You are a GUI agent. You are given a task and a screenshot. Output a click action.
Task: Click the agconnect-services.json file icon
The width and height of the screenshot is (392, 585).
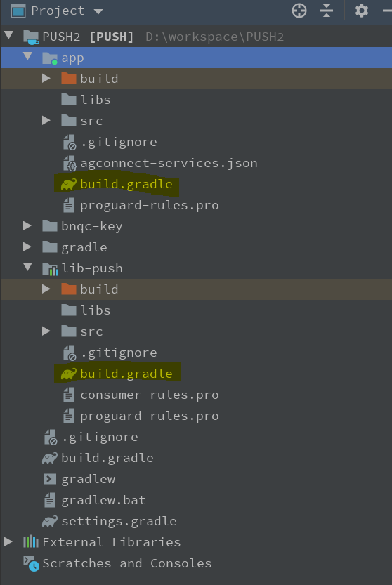coord(70,164)
